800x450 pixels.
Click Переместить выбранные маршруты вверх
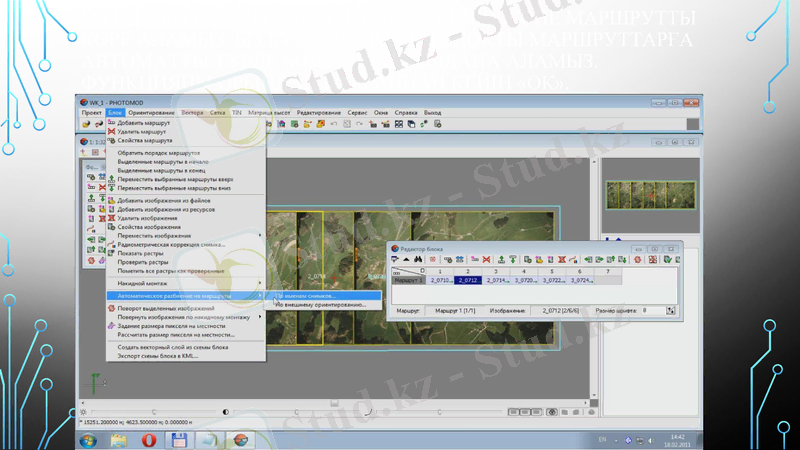pos(175,179)
